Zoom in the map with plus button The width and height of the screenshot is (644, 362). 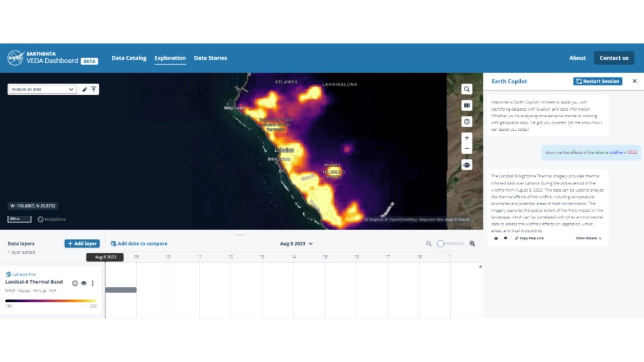(x=467, y=138)
